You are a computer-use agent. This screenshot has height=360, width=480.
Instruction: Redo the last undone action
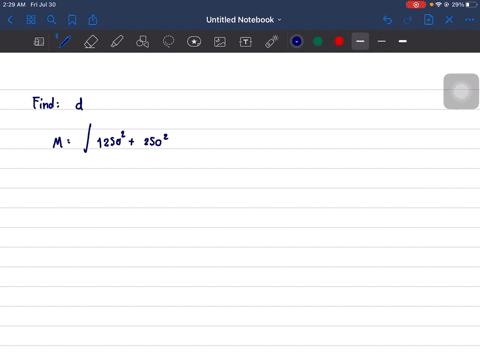408,20
